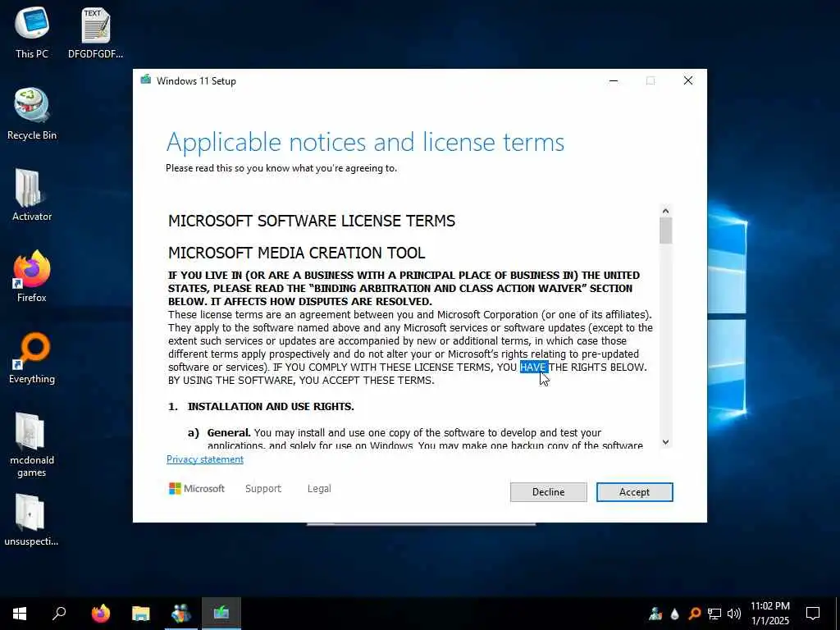Click the 'Applicable notices and license terms' title

[x=365, y=142]
